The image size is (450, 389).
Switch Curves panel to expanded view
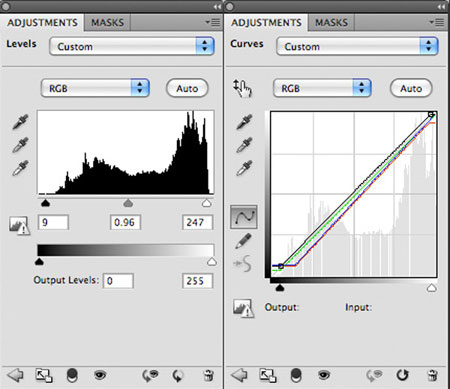(268, 375)
